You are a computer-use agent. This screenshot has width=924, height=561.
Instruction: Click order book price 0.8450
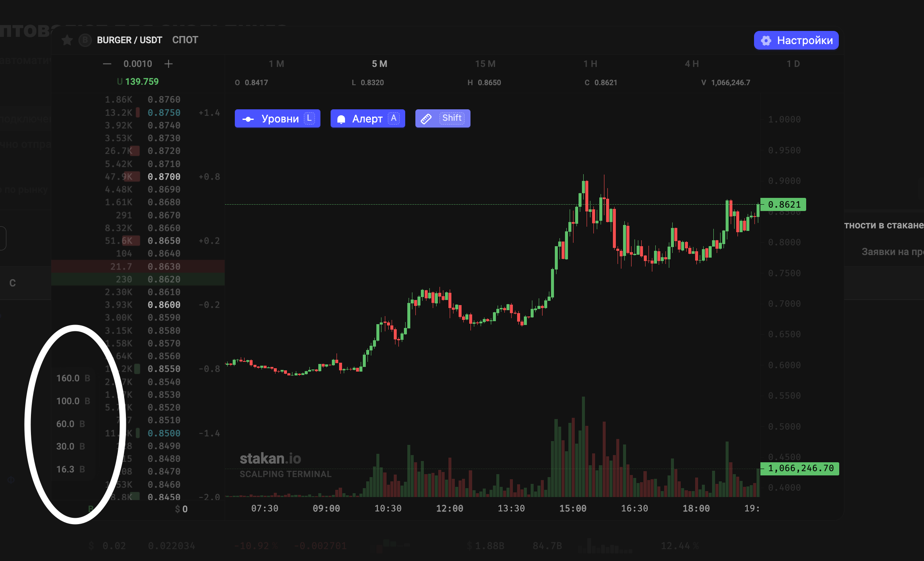tap(164, 497)
